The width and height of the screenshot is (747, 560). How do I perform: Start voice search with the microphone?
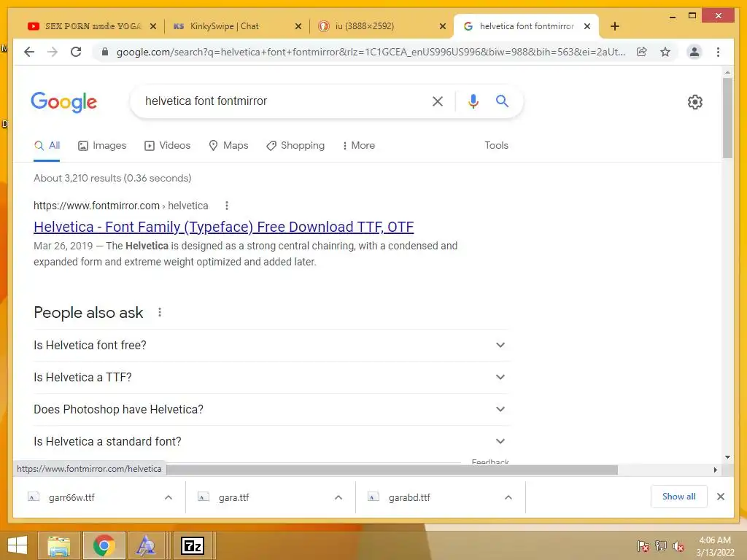pos(473,101)
